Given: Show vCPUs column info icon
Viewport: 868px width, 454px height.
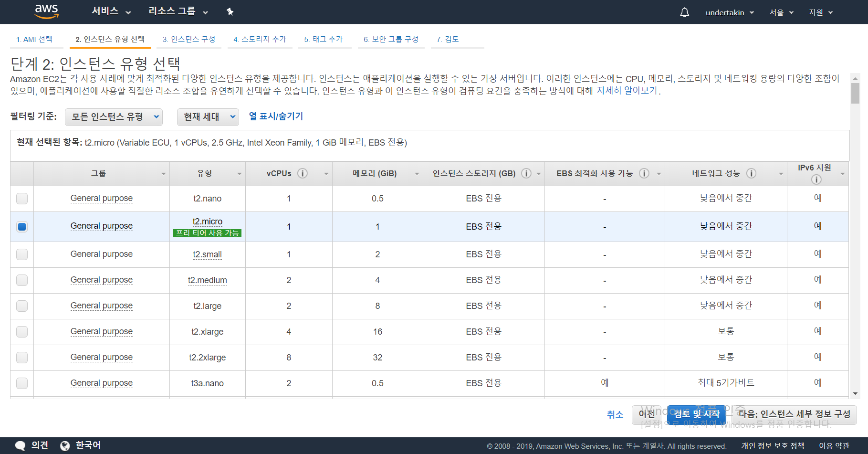Looking at the screenshot, I should click(x=303, y=173).
